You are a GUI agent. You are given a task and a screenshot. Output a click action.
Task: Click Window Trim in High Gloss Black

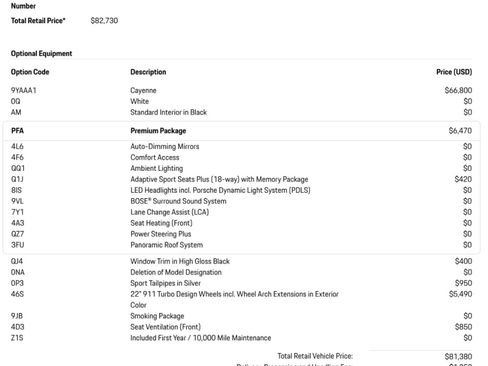(x=180, y=261)
